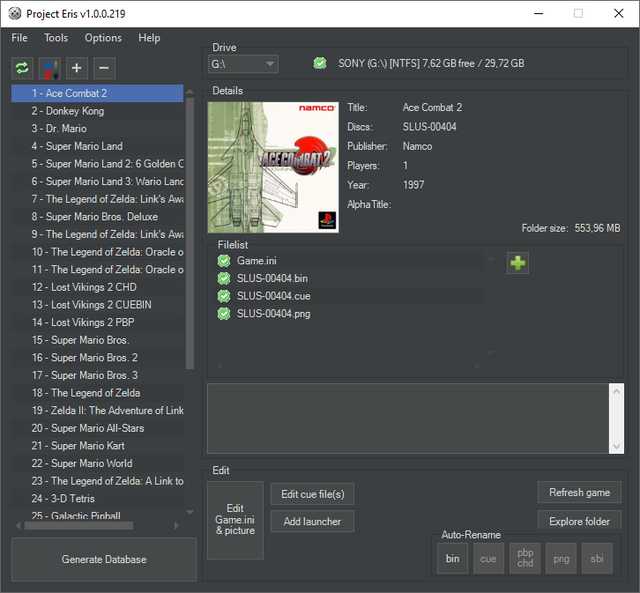Screen dimensions: 640x593
Task: Select 24 - 3-D Tetris
Action: coord(98,498)
